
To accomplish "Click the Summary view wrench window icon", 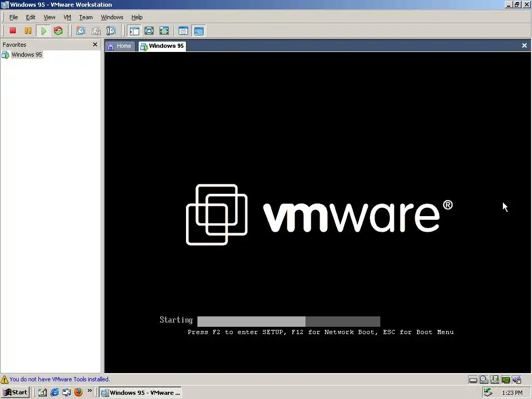I will pyautogui.click(x=183, y=31).
